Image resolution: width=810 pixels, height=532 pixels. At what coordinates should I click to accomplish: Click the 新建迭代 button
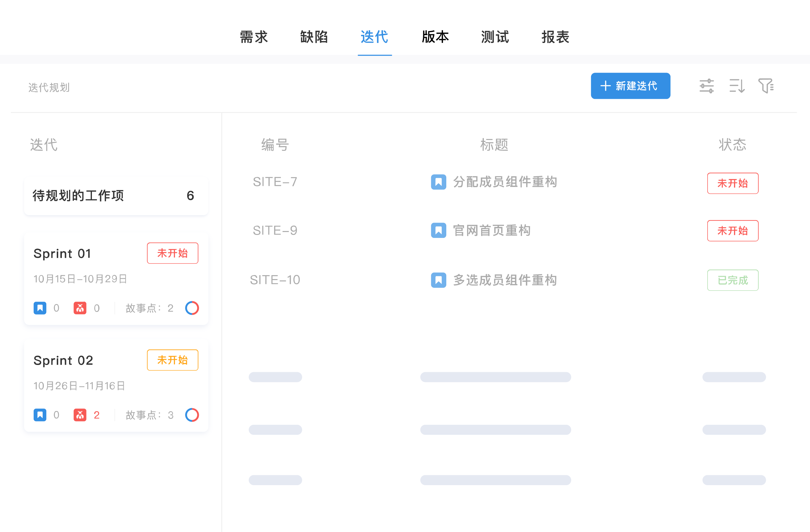630,86
